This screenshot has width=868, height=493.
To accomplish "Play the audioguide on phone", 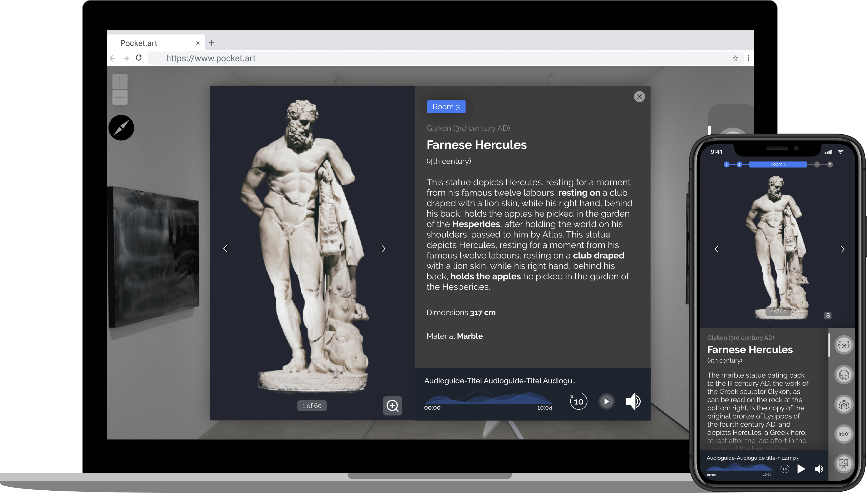I will (801, 469).
